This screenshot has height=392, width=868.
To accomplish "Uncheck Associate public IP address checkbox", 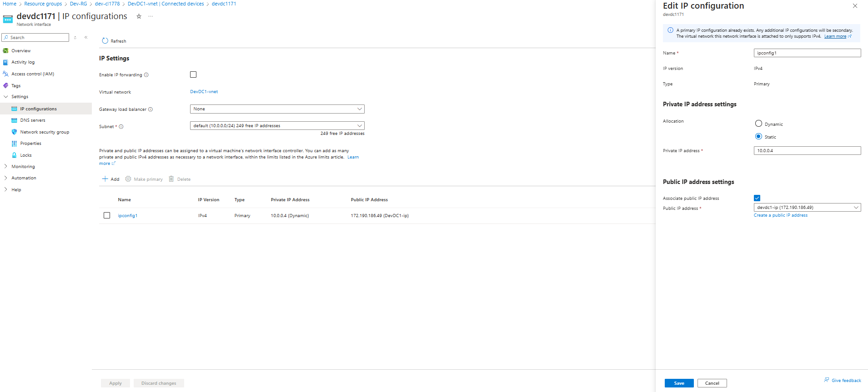I will click(x=757, y=198).
